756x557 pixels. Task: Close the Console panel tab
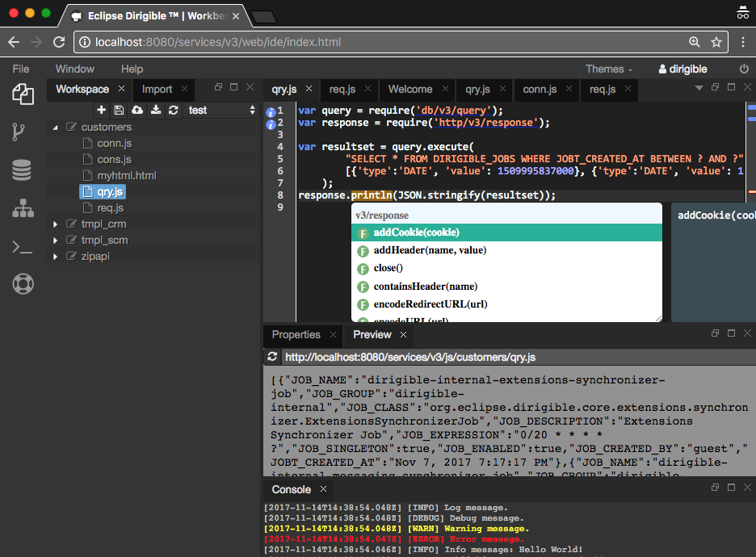click(x=324, y=488)
